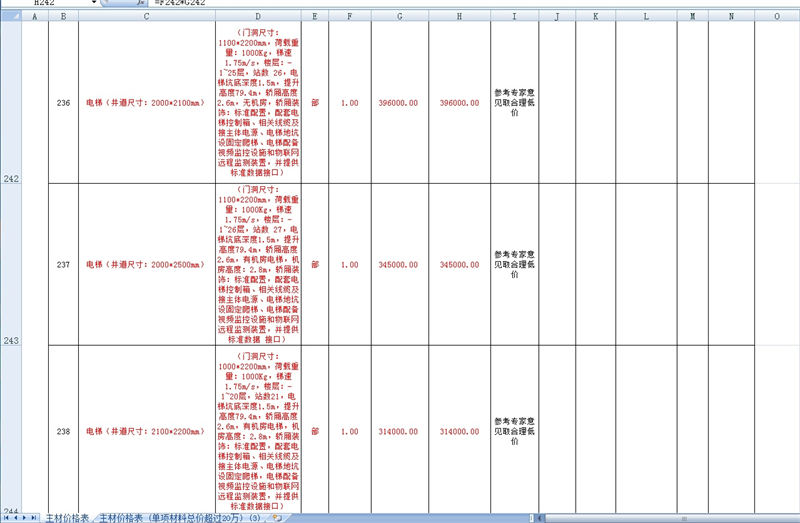Image resolution: width=800 pixels, height=523 pixels.
Task: Jump to first sheet using tab arrow
Action: 5,518
